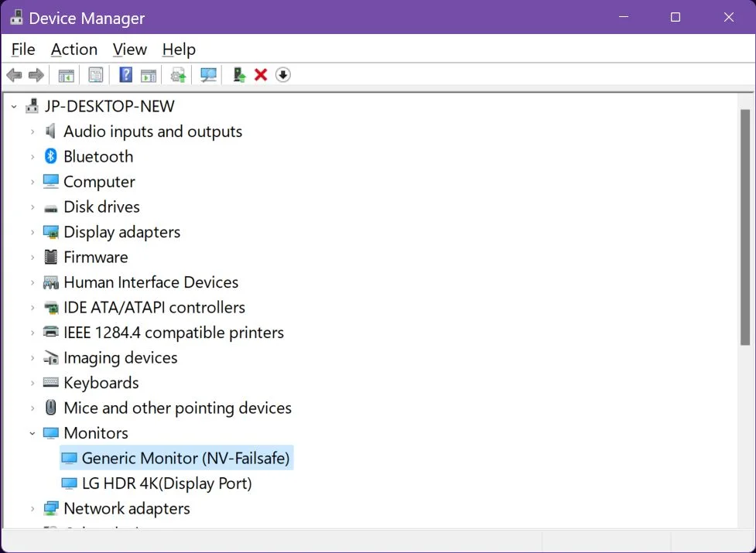756x553 pixels.
Task: Select the JP-DESKTOP-NEW label
Action: tap(109, 106)
